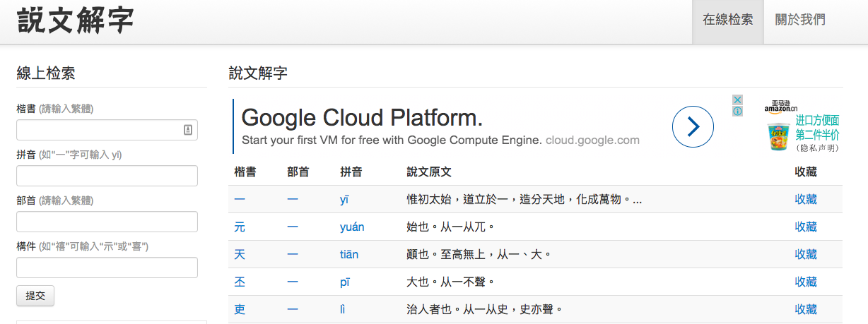The image size is (868, 324).
Task: Click the 部首 column header
Action: (298, 172)
